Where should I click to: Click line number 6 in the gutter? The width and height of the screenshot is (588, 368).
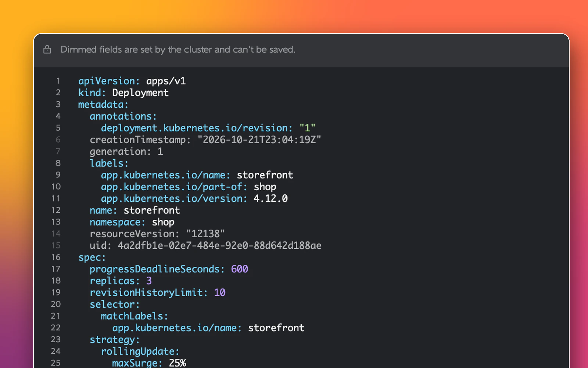58,140
